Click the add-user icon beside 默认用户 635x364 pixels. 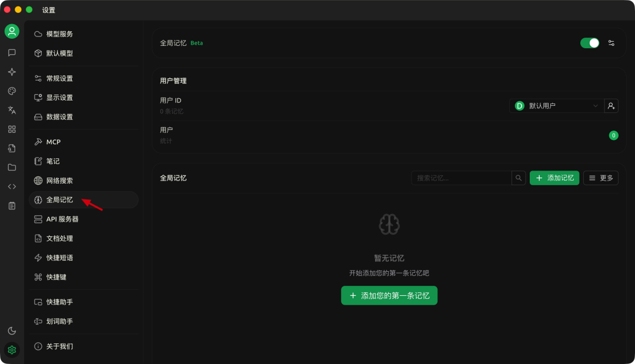[611, 105]
